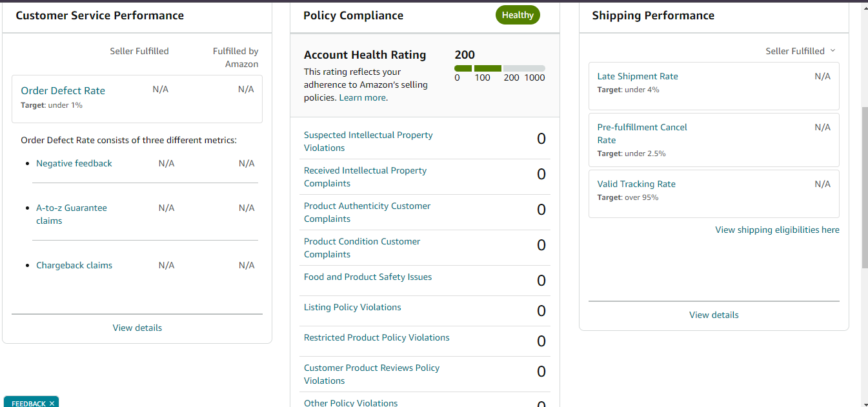This screenshot has width=868, height=407.
Task: Click View details under Customer Service Performance
Action: pyautogui.click(x=137, y=328)
